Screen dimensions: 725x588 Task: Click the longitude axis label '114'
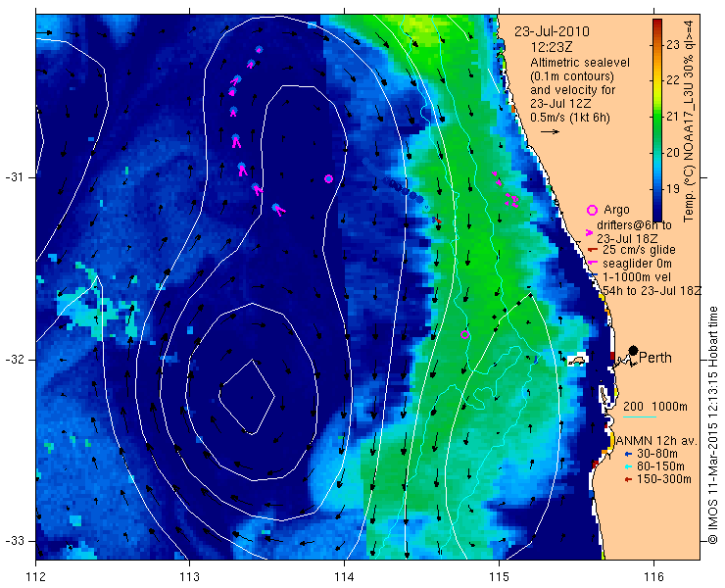pyautogui.click(x=345, y=577)
